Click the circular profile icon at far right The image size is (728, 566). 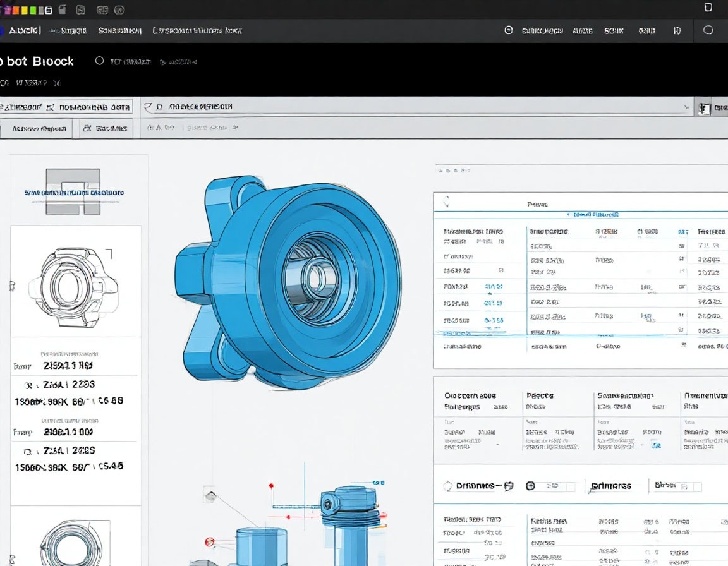[x=708, y=30]
